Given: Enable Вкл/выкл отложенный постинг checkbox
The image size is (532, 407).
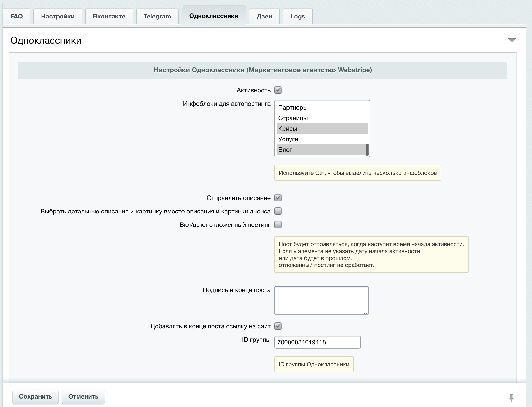Looking at the screenshot, I should click(x=278, y=224).
